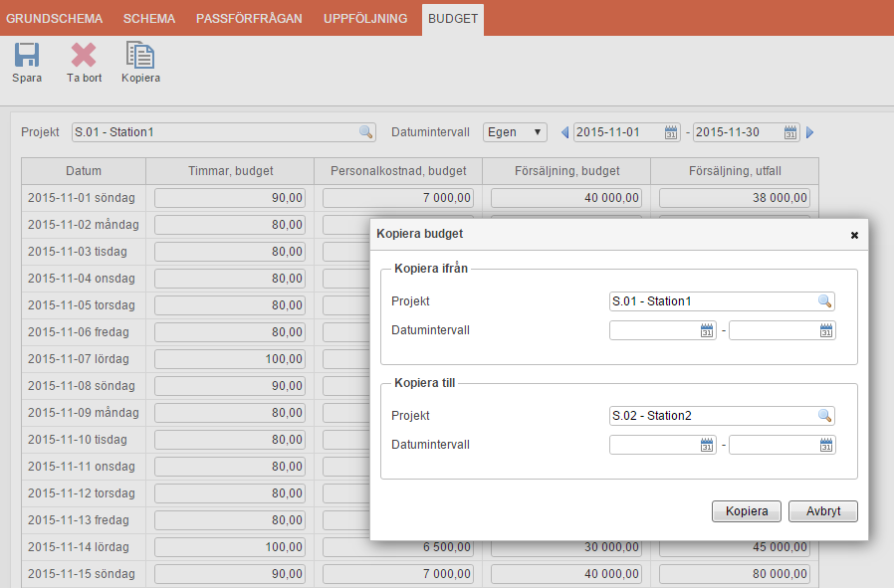This screenshot has width=894, height=588.
Task: Click the Kopiera budget dialog title
Action: (420, 234)
